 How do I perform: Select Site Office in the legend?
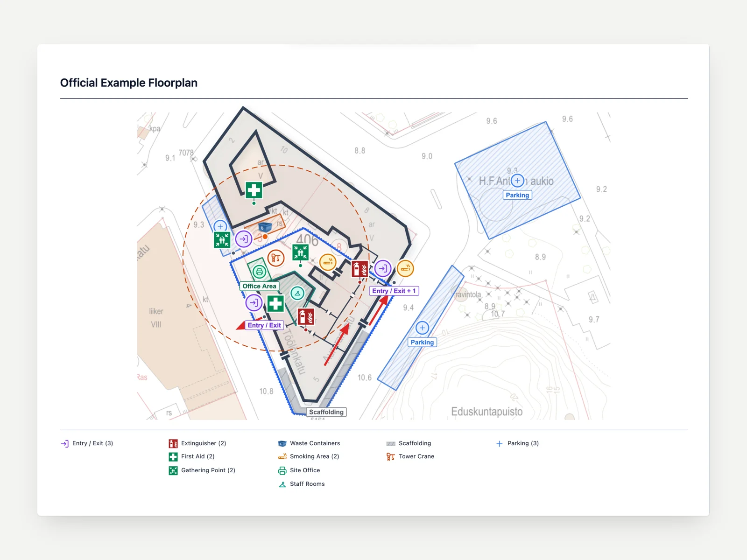click(x=299, y=470)
